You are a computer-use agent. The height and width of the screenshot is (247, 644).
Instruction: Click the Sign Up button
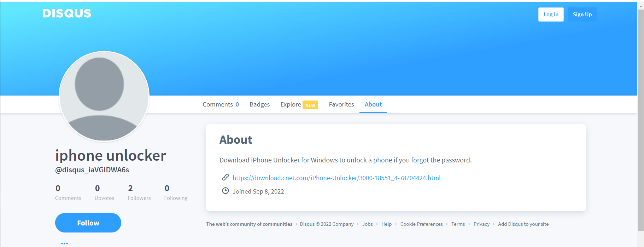pyautogui.click(x=582, y=15)
